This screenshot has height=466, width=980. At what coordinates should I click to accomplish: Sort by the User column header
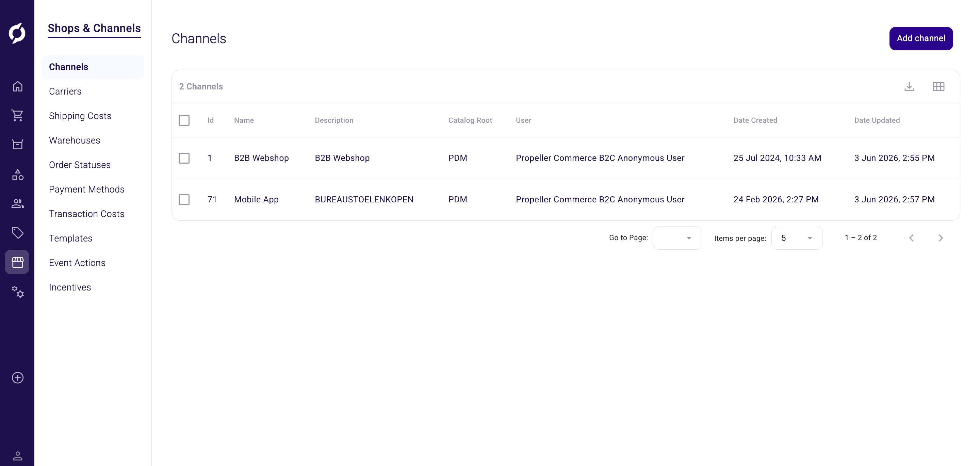pos(523,120)
